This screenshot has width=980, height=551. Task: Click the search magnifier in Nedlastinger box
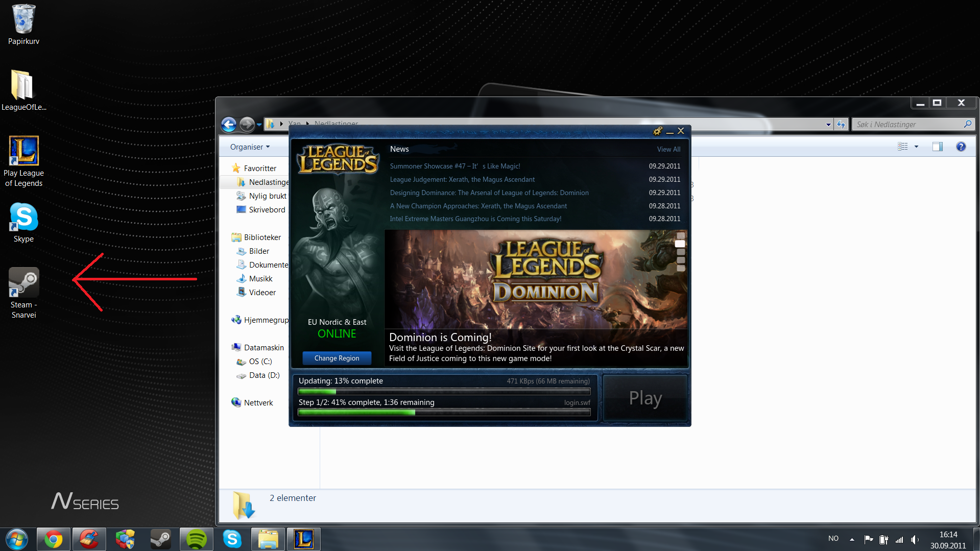[967, 124]
